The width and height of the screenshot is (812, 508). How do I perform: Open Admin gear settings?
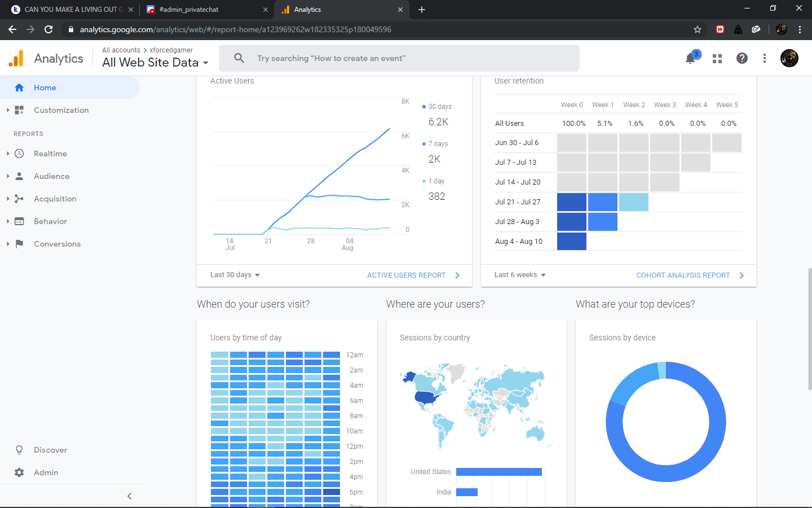[x=19, y=472]
